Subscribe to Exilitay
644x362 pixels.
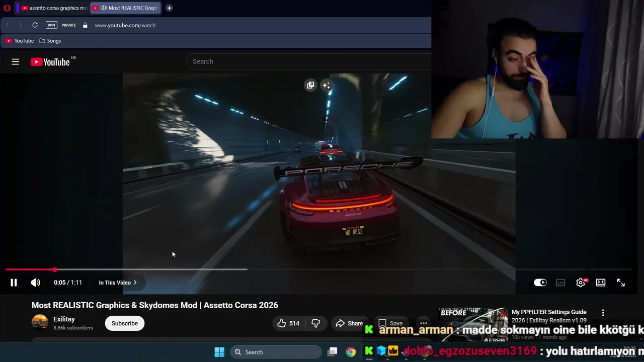125,323
